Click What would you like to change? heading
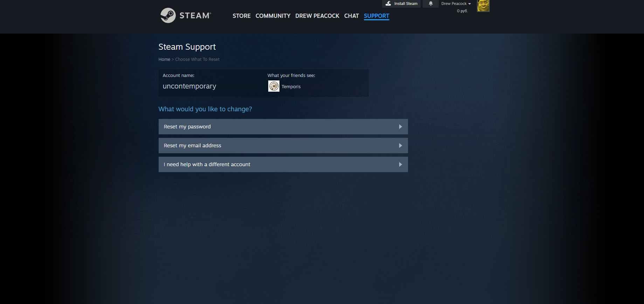 pyautogui.click(x=205, y=109)
